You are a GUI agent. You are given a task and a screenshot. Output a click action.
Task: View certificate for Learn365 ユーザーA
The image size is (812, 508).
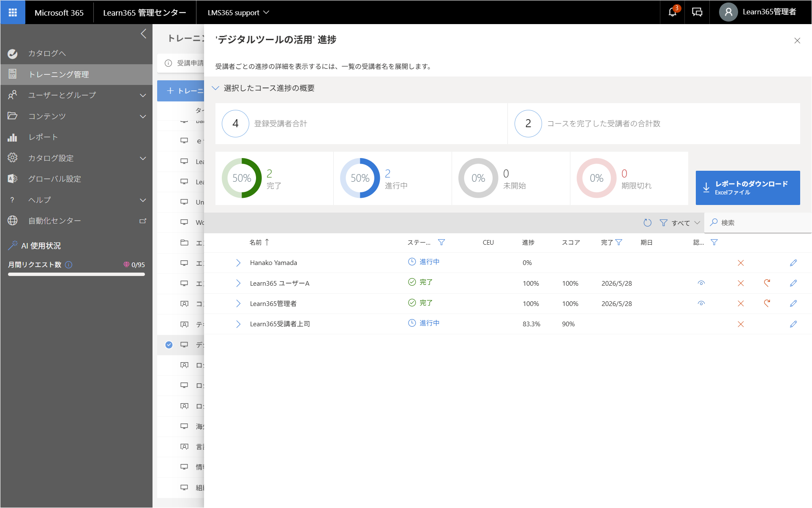pos(701,283)
